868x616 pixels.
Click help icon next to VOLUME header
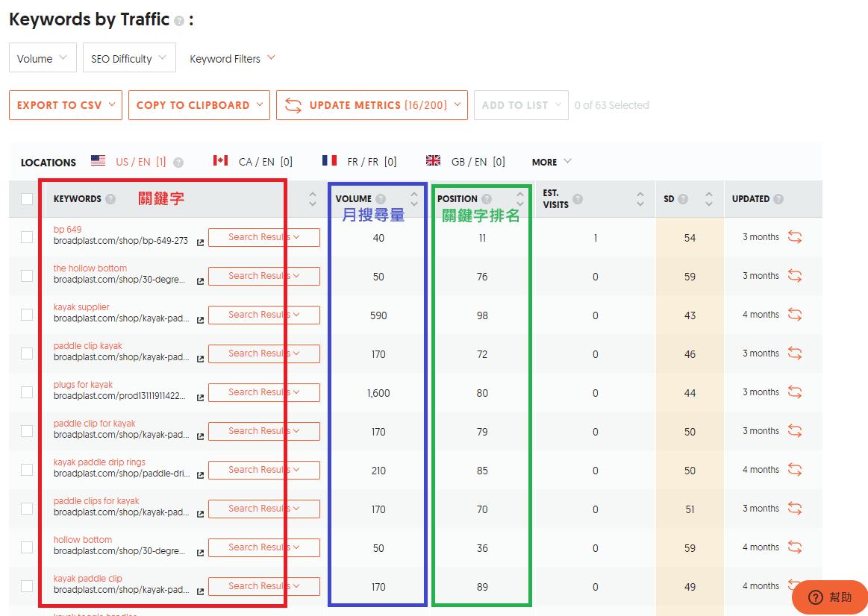tap(381, 199)
